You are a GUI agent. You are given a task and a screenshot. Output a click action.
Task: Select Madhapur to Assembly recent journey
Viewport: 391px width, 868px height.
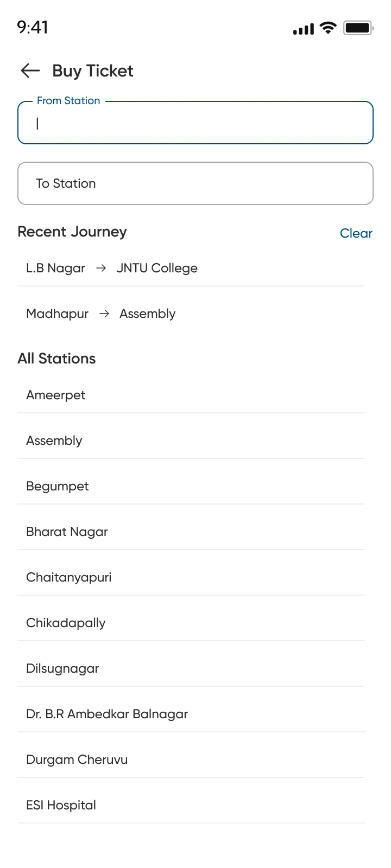[191, 314]
